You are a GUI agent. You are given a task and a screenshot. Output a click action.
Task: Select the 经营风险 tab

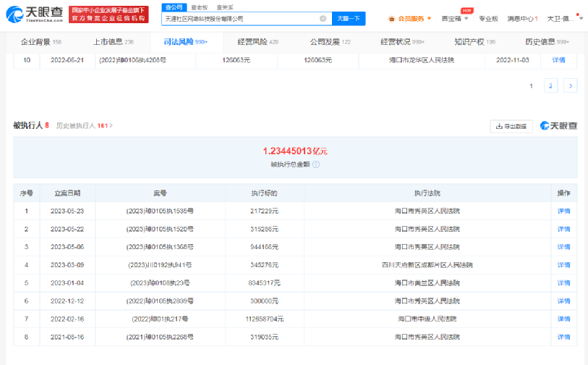tap(258, 42)
